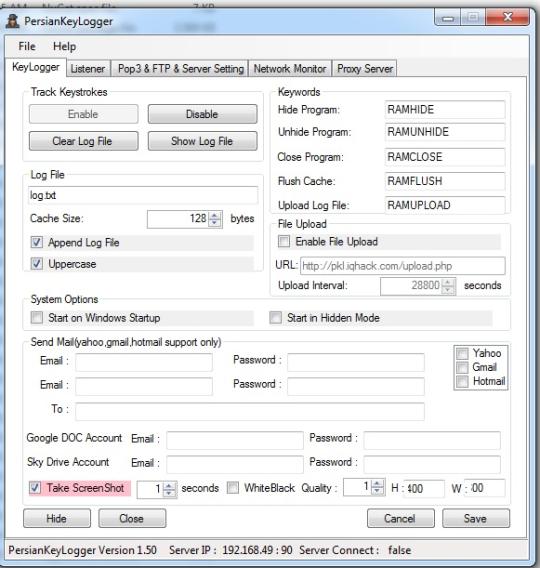Screen dimensions: 540x568
Task: Click the Hide button
Action: pos(57,518)
